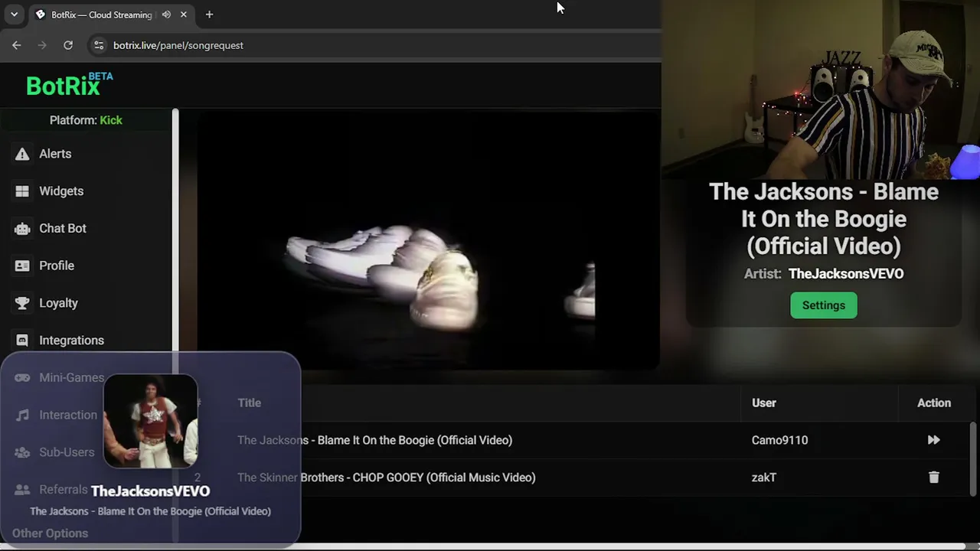Expand the tab search dropdown
This screenshot has width=980, height=551.
coord(14,15)
